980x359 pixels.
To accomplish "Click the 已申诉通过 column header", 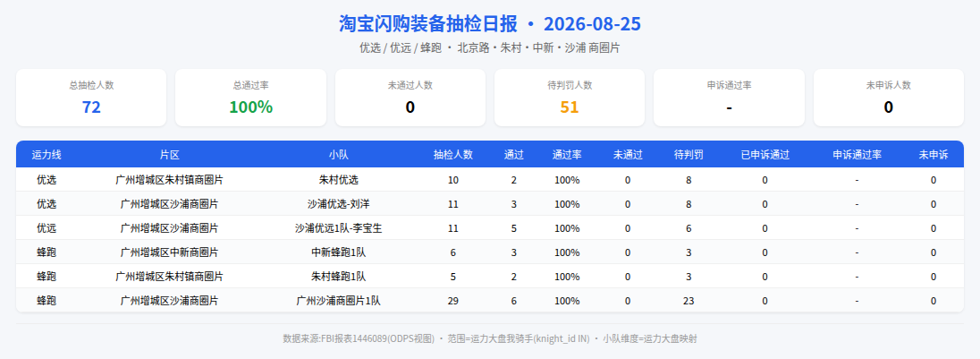I will pos(765,155).
